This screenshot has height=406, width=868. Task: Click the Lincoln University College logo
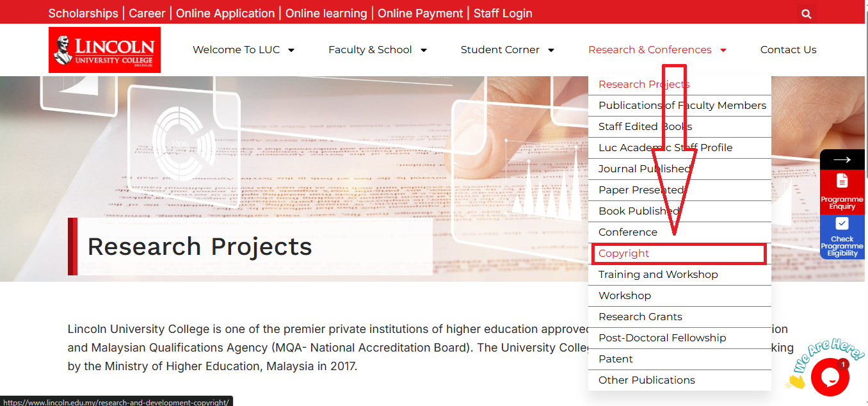tap(104, 50)
